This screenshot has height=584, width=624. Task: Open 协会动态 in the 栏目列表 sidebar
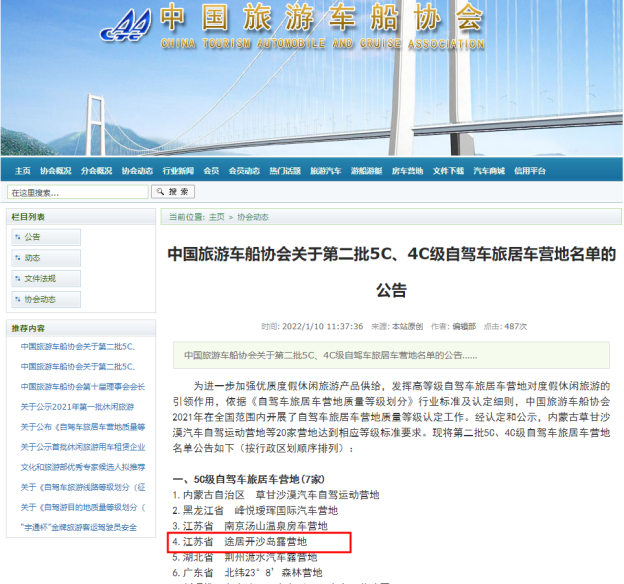click(x=46, y=299)
